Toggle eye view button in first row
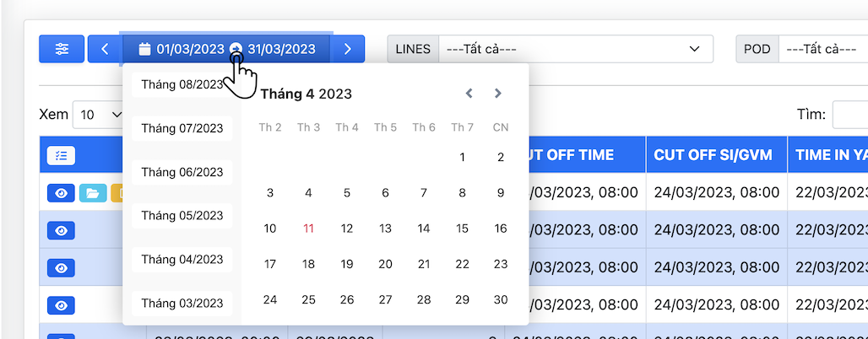The image size is (868, 339). [61, 193]
